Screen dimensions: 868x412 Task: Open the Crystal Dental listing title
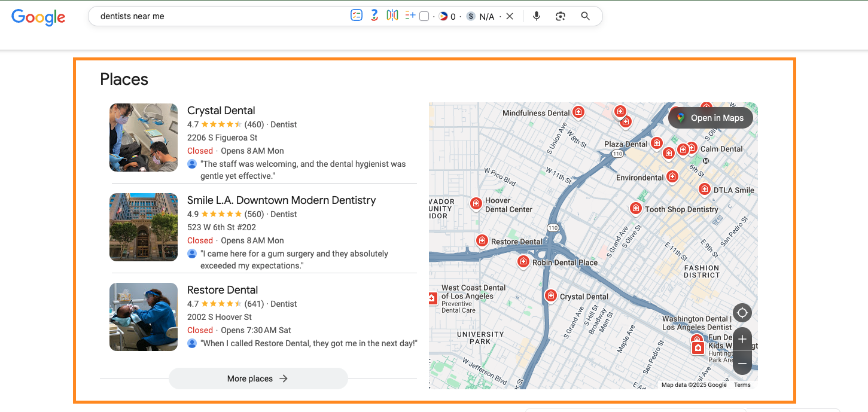(x=221, y=111)
